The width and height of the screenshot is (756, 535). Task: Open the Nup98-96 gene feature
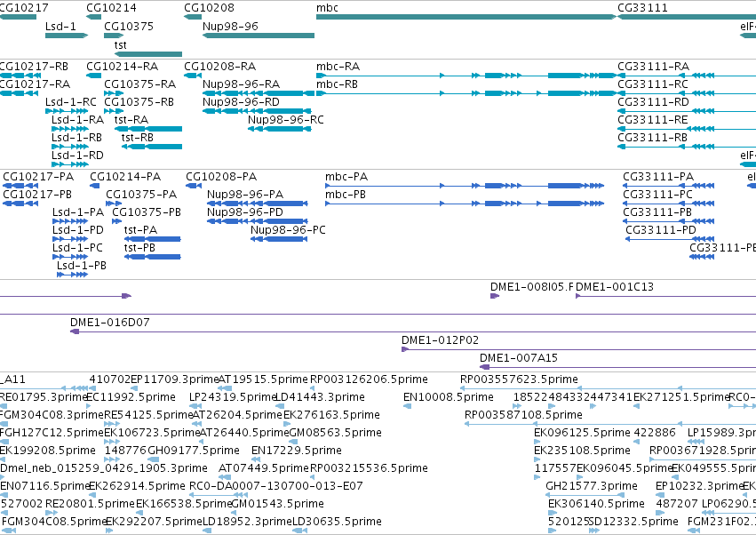(259, 36)
